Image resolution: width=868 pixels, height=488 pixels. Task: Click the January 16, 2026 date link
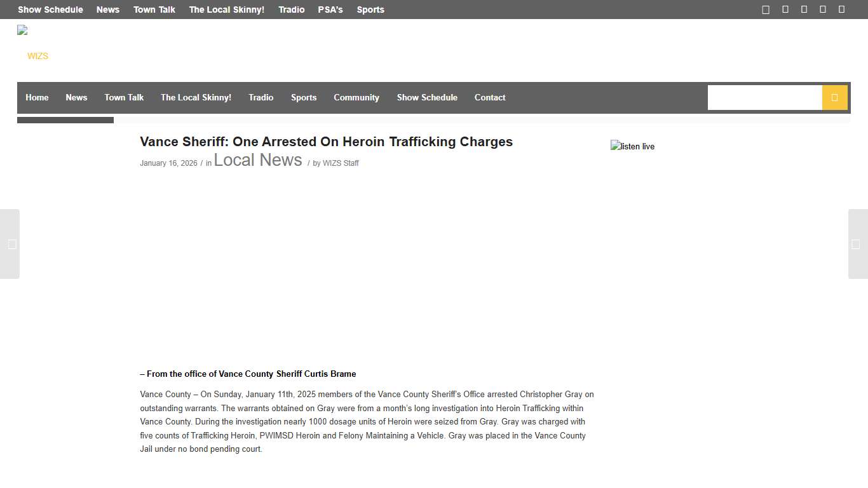click(168, 163)
